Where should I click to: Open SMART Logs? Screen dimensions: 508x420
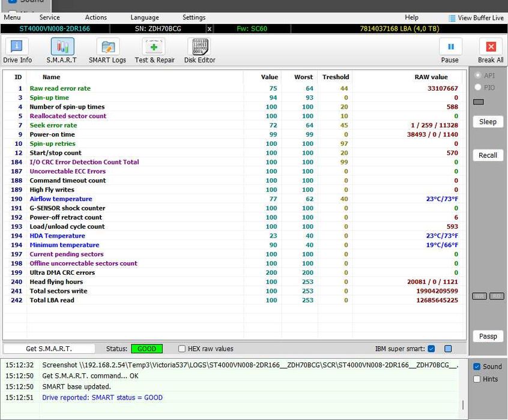pyautogui.click(x=107, y=50)
